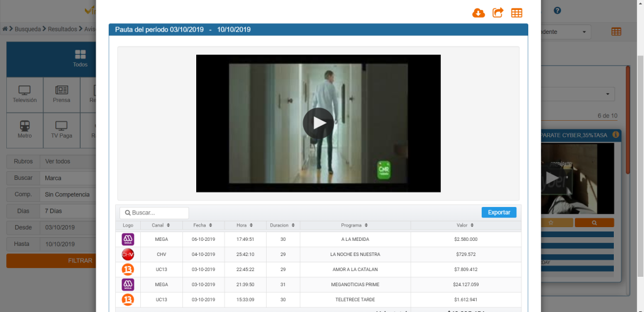Select the A LA MEDIDA program cell

(x=355, y=239)
